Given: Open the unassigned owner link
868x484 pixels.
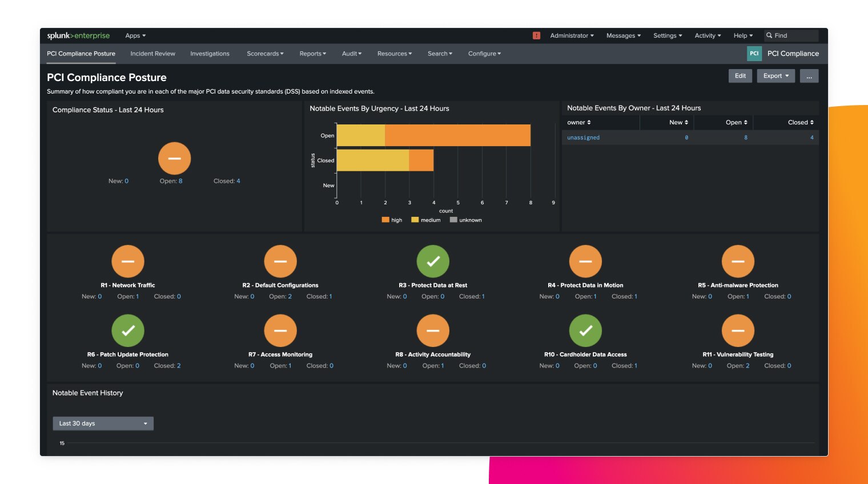Looking at the screenshot, I should coord(583,138).
